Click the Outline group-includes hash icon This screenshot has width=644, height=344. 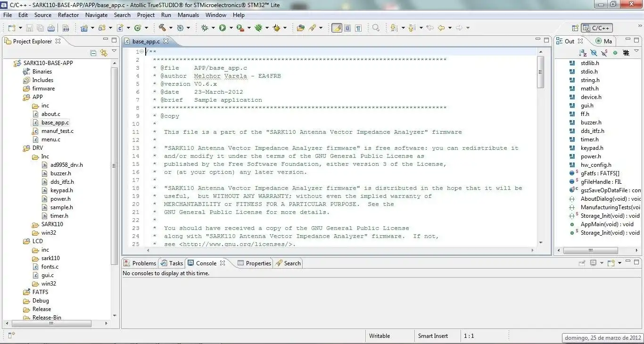pyautogui.click(x=626, y=53)
